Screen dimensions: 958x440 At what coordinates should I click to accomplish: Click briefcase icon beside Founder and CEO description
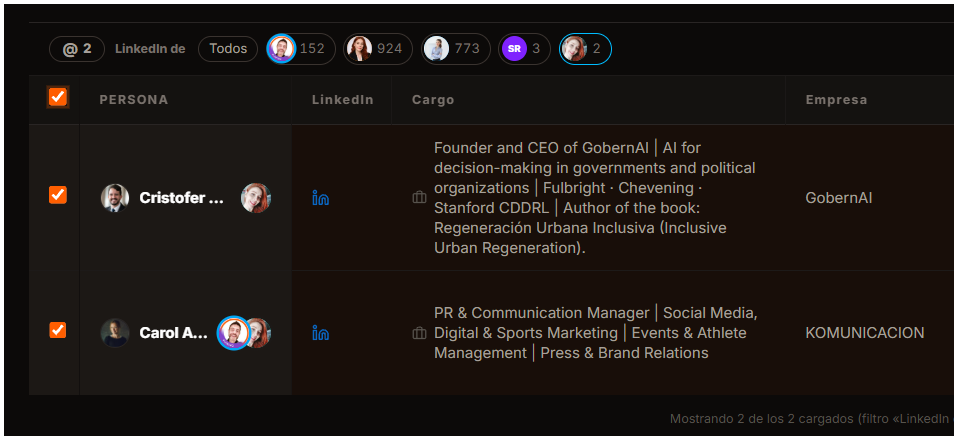point(419,198)
